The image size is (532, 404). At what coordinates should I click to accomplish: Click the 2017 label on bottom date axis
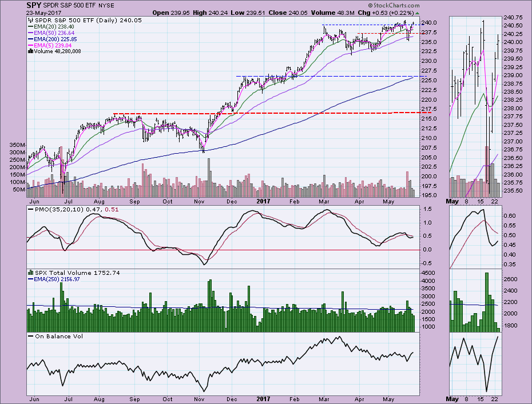tap(263, 399)
